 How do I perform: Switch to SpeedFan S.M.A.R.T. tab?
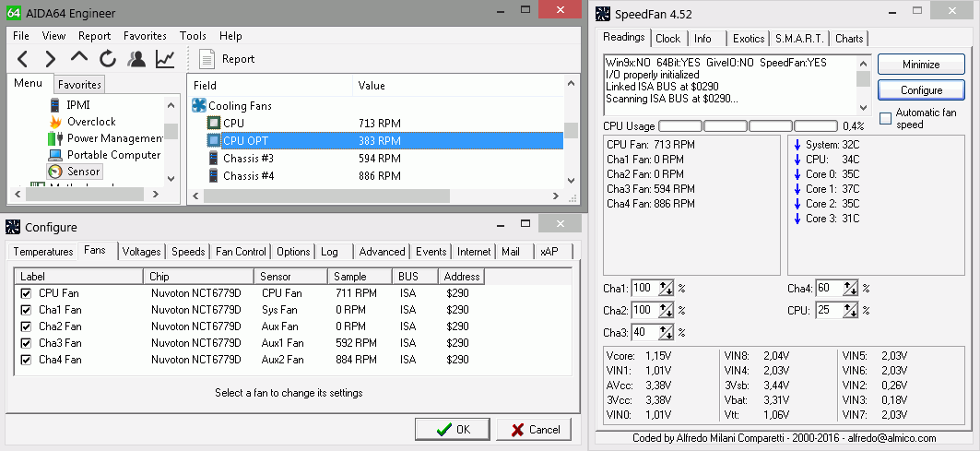pos(799,38)
